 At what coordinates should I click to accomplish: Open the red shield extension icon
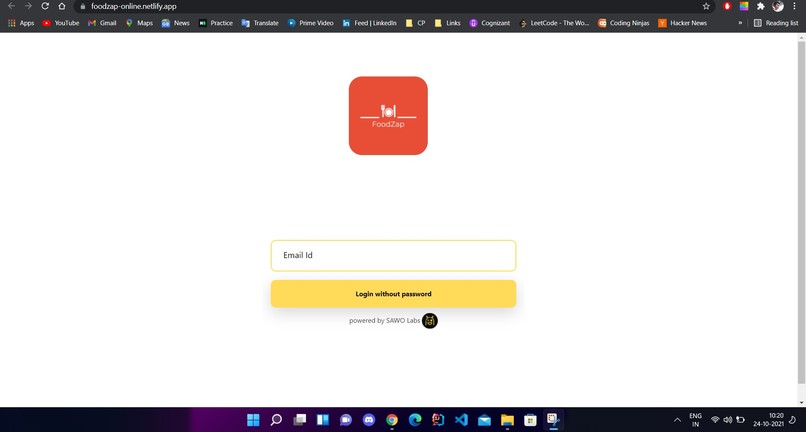727,6
